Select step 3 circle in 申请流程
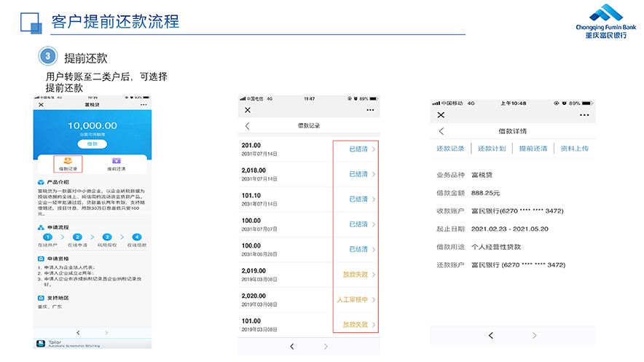This screenshot has height=362, width=644. coord(107,237)
